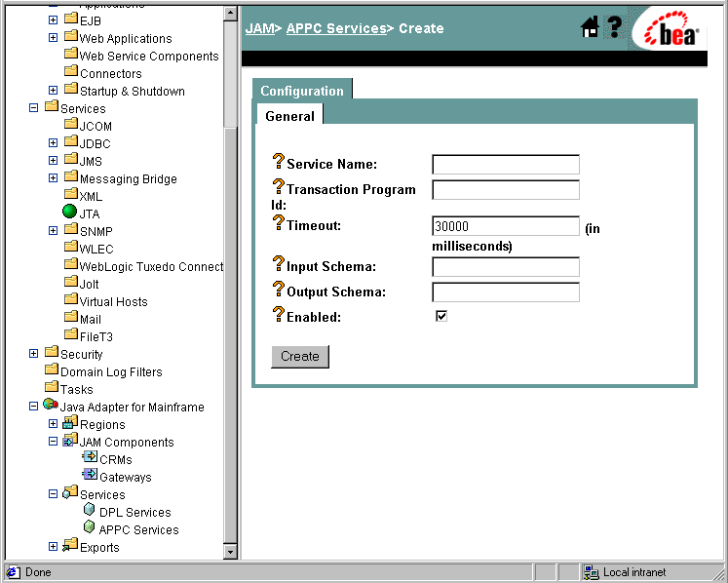The image size is (728, 583).
Task: Click help icon next to Timeout
Action: point(278,222)
